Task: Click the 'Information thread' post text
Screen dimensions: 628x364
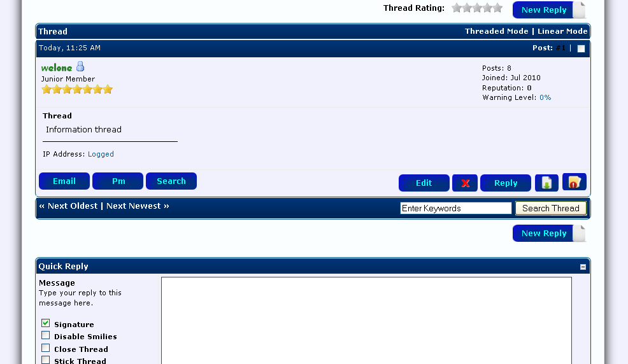Action: coord(83,130)
